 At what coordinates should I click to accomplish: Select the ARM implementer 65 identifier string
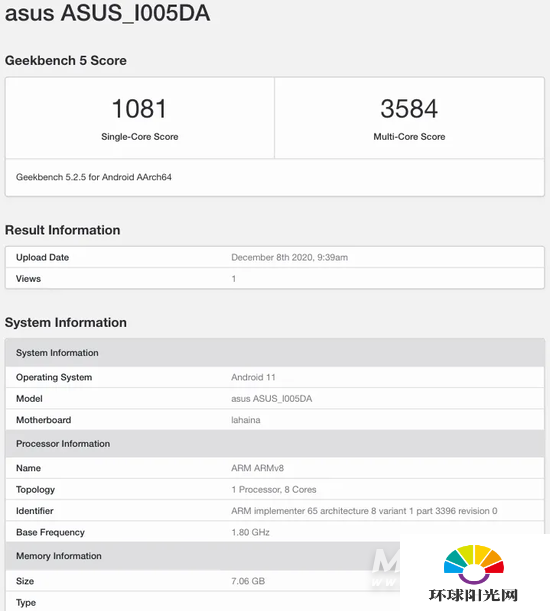click(364, 511)
